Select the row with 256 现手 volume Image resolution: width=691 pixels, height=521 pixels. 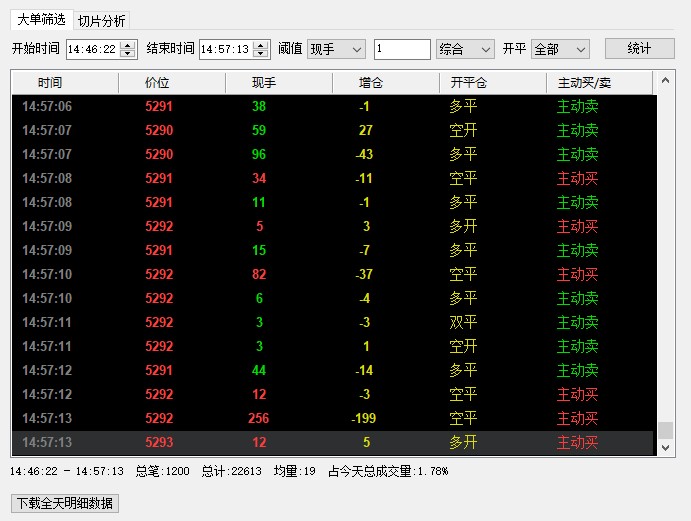[x=330, y=419]
